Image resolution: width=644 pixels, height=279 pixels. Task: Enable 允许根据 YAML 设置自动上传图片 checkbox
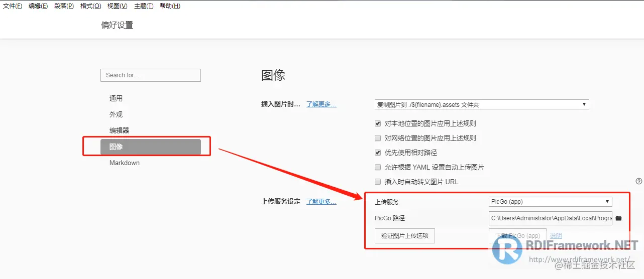click(378, 167)
